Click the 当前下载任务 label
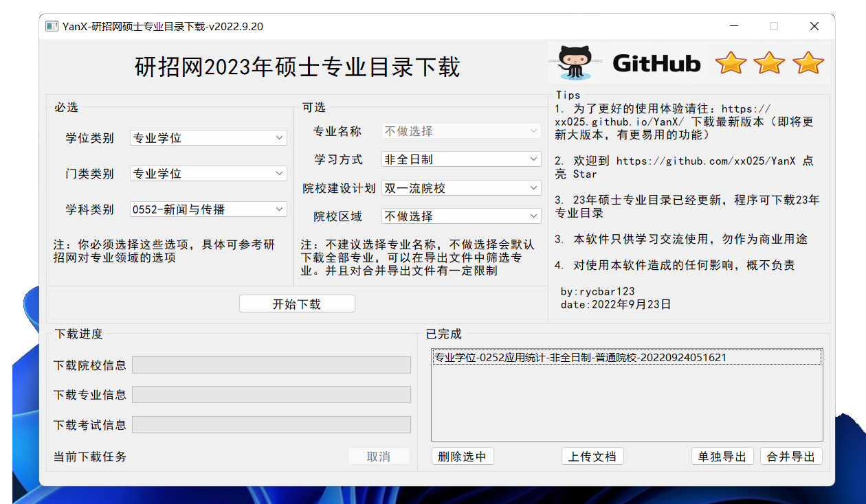The image size is (866, 504). pyautogui.click(x=90, y=457)
